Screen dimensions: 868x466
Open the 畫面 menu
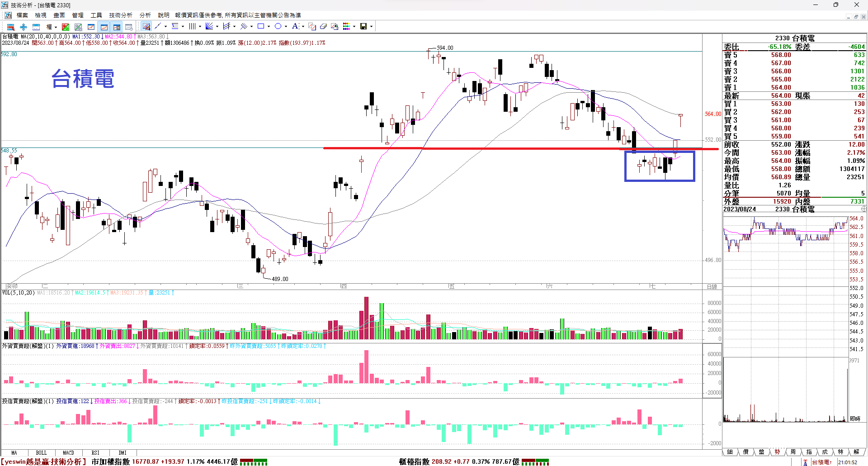[x=59, y=15]
